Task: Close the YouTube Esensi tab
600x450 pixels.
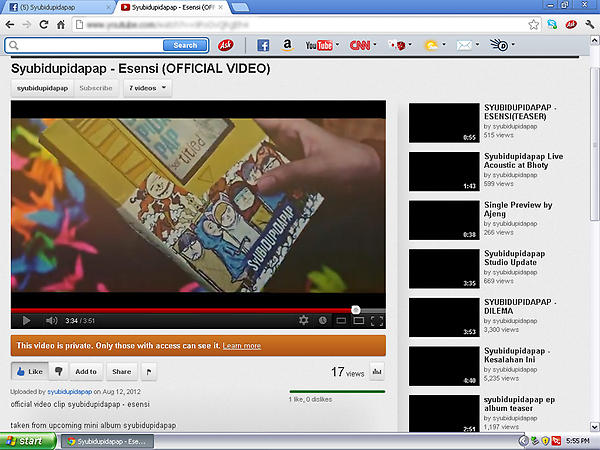Action: pos(221,7)
